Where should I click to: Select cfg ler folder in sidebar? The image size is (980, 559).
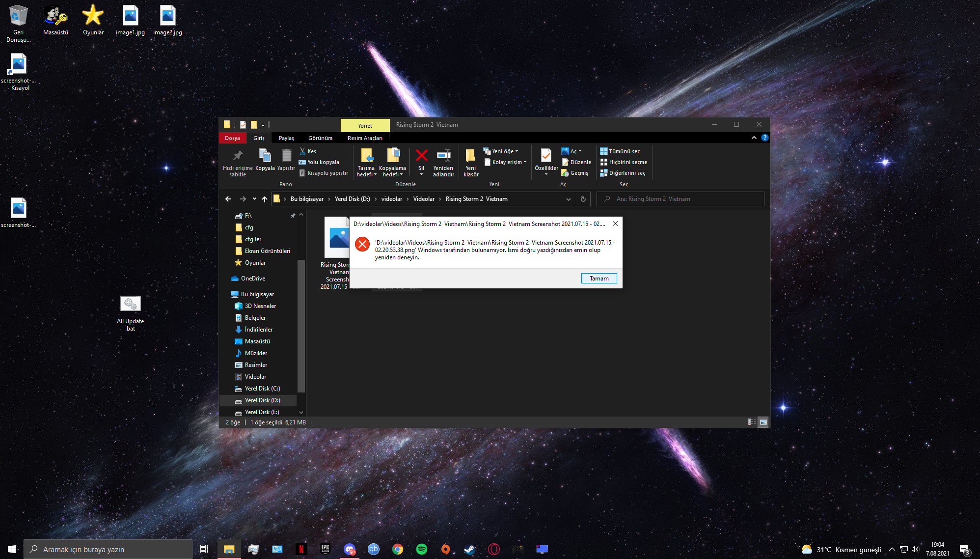[253, 239]
